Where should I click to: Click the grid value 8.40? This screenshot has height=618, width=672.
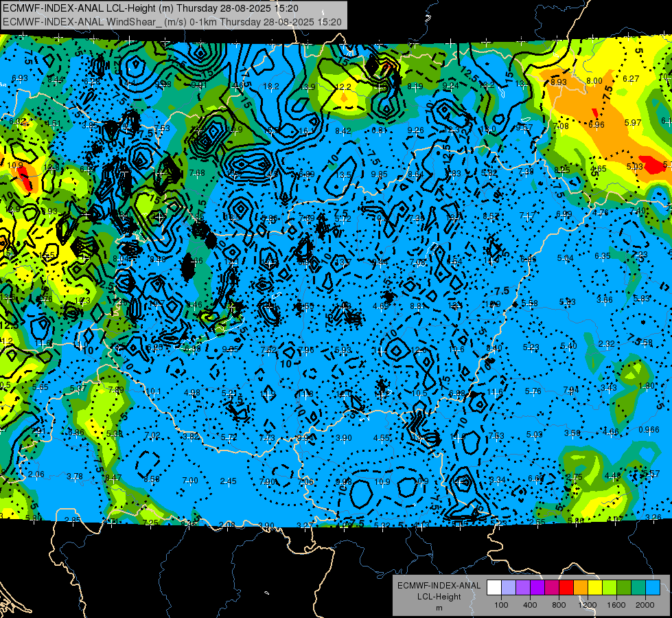(x=494, y=348)
